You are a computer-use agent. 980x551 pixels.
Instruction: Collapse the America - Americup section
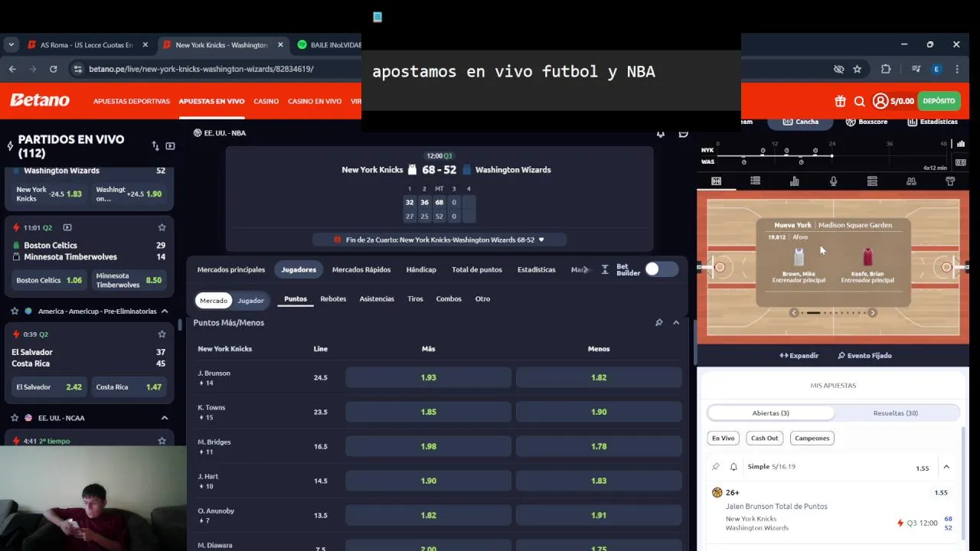(x=165, y=311)
